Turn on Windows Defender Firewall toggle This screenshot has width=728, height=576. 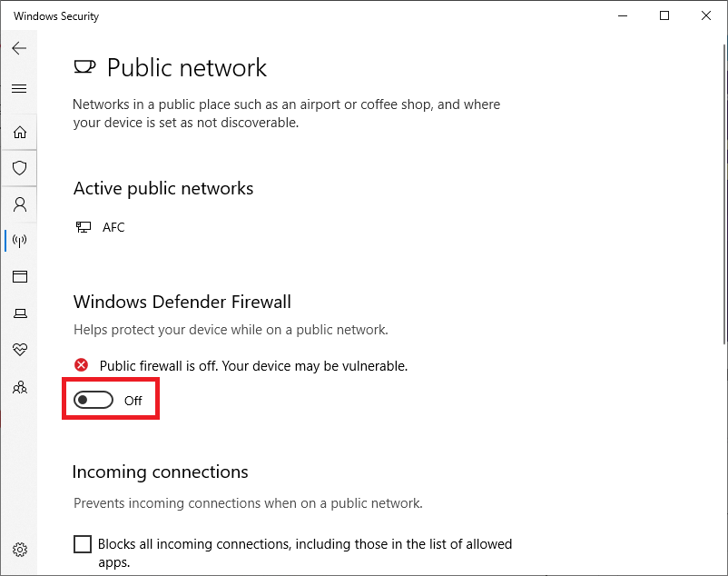click(x=93, y=401)
